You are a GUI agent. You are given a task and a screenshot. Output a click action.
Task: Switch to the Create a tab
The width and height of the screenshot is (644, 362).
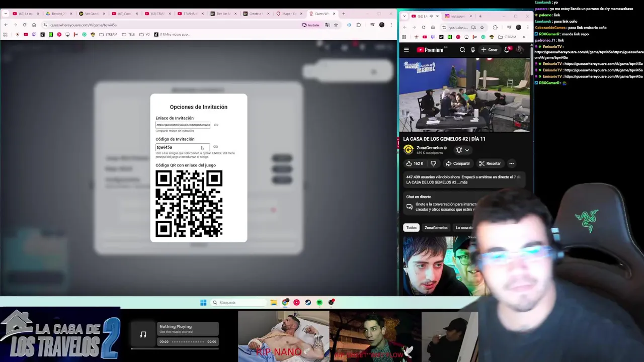(256, 14)
